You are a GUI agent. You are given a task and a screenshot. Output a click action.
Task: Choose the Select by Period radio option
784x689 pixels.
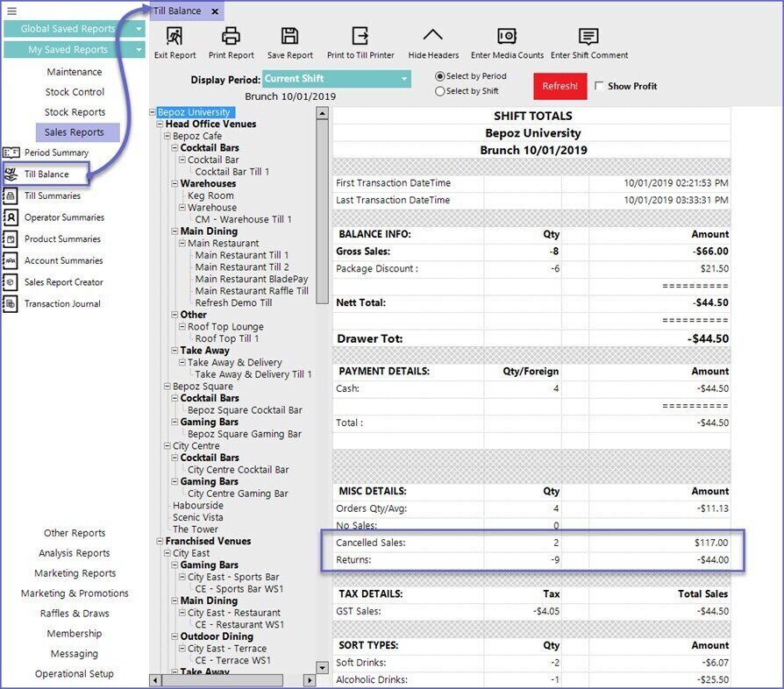coord(440,76)
